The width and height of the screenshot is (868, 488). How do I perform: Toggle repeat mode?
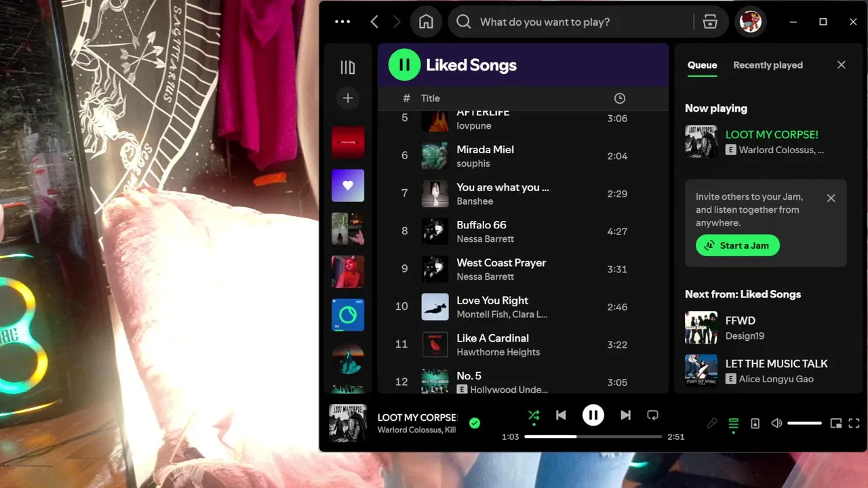coord(652,415)
